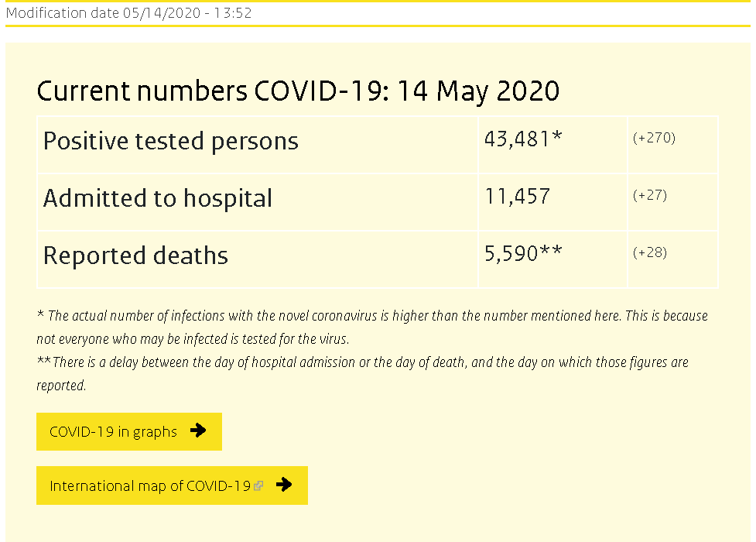Screen dimensions: 756x542
Task: Click the (+27) hospital increase value
Action: [650, 195]
